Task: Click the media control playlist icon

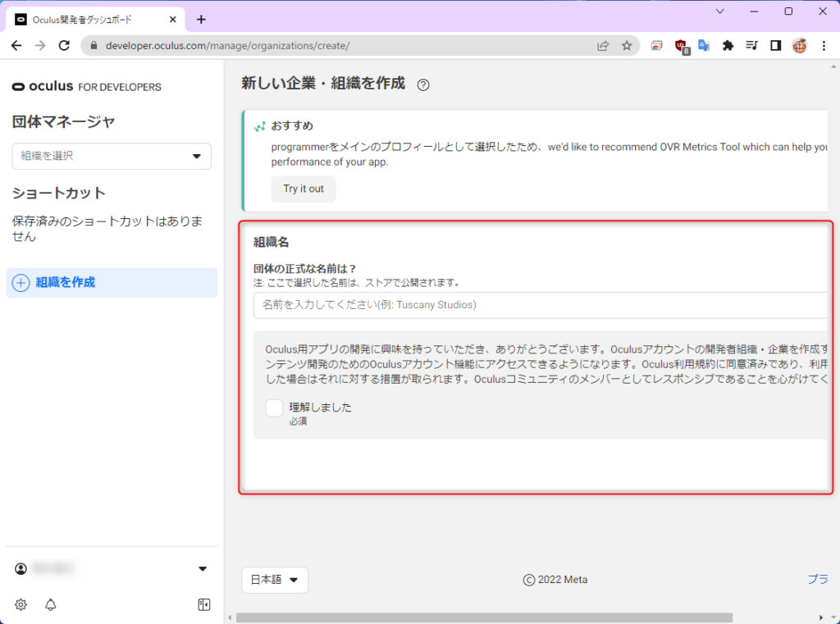Action: point(751,46)
